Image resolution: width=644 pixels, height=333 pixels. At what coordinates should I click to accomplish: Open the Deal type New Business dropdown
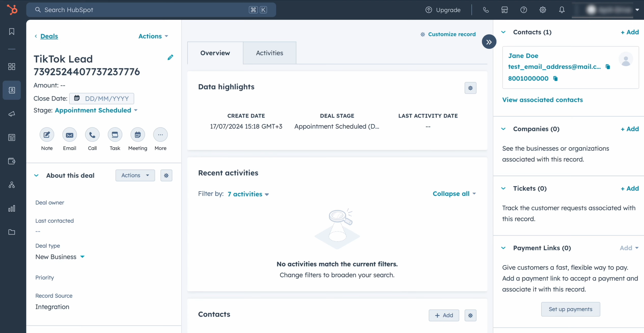coord(60,257)
